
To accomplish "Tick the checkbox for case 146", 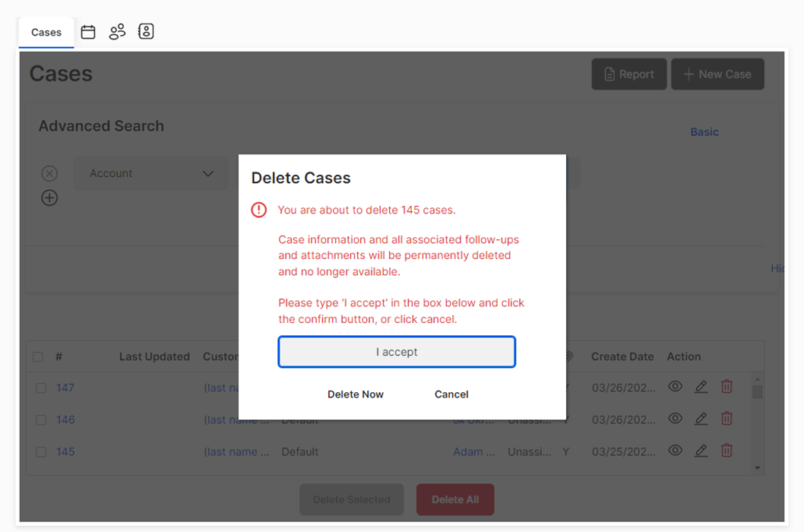I will click(41, 420).
